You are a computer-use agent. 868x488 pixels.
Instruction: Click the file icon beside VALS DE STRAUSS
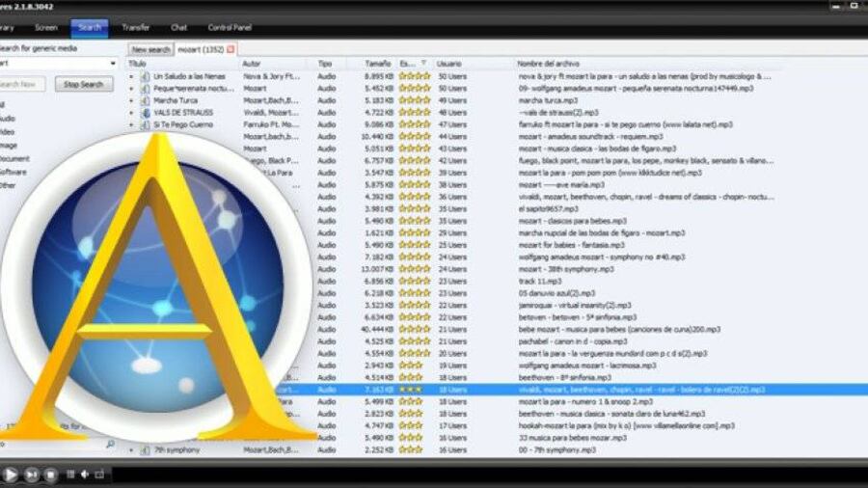[x=145, y=112]
